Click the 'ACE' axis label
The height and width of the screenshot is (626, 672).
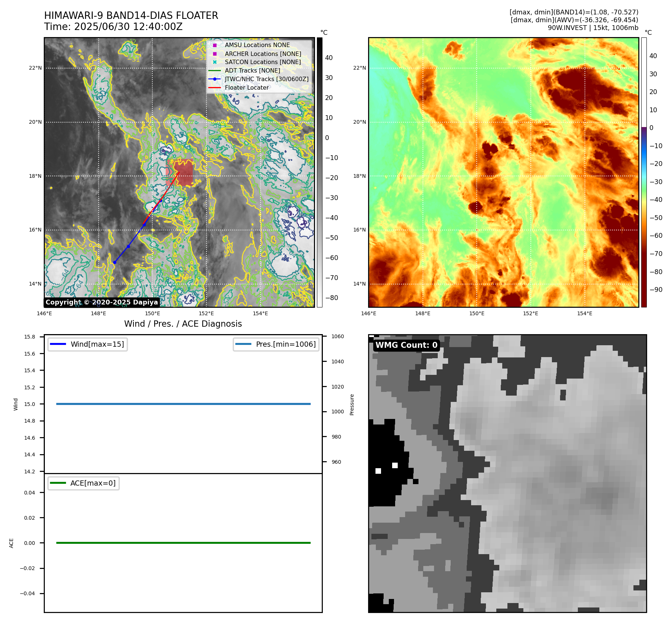[11, 543]
